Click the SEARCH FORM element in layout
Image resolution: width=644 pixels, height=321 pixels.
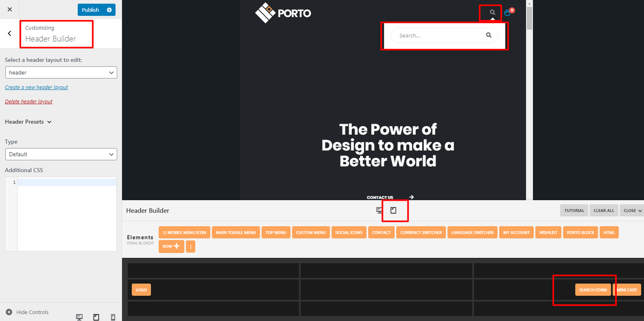pyautogui.click(x=593, y=290)
